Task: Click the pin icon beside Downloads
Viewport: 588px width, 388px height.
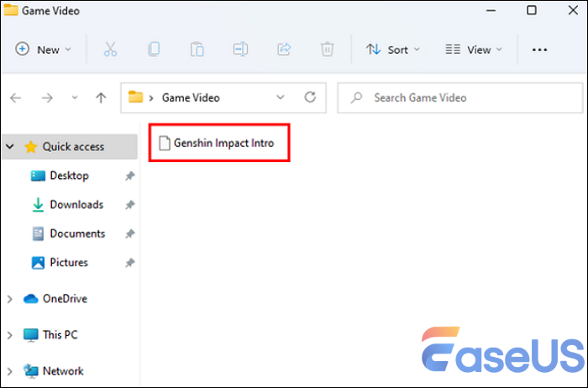Action: pos(129,205)
